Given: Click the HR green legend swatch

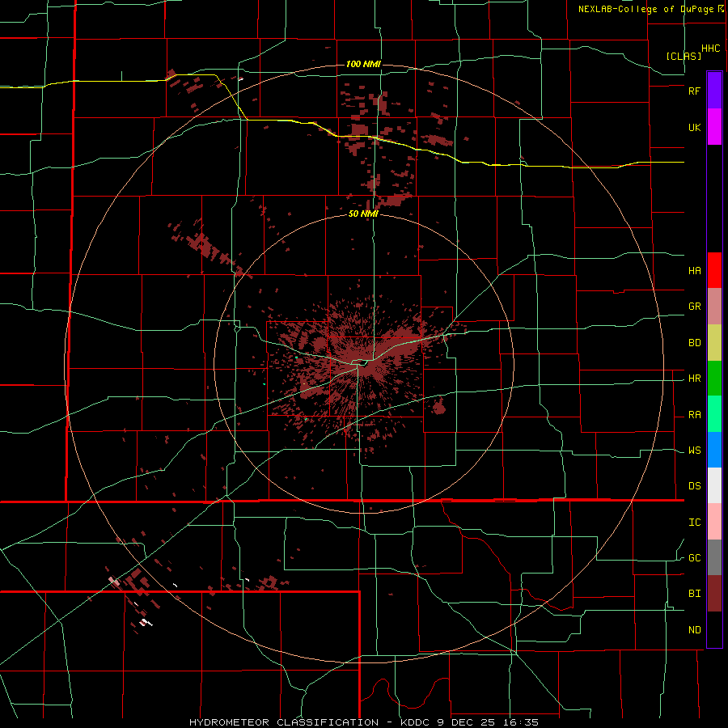Looking at the screenshot, I should 714,379.
